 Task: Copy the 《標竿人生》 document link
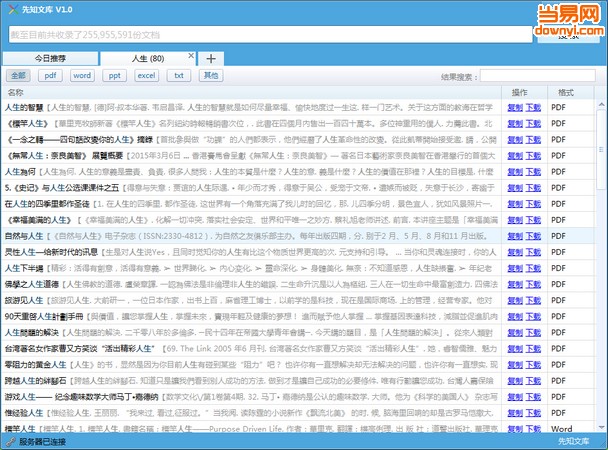pos(515,124)
